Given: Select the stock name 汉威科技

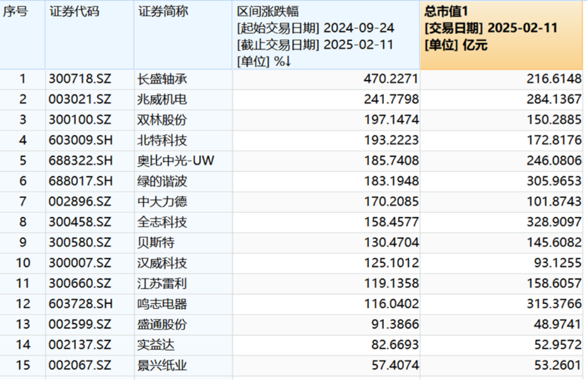Looking at the screenshot, I should (162, 263).
